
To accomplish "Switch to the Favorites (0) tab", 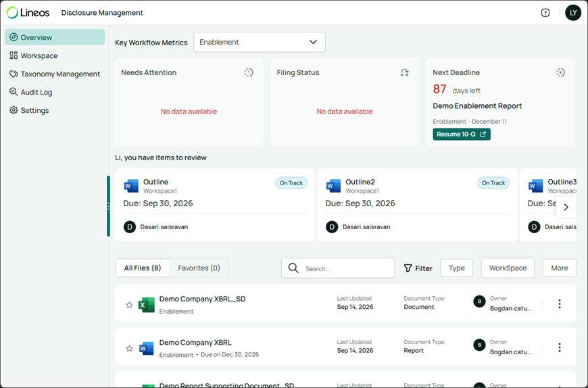I will click(199, 268).
